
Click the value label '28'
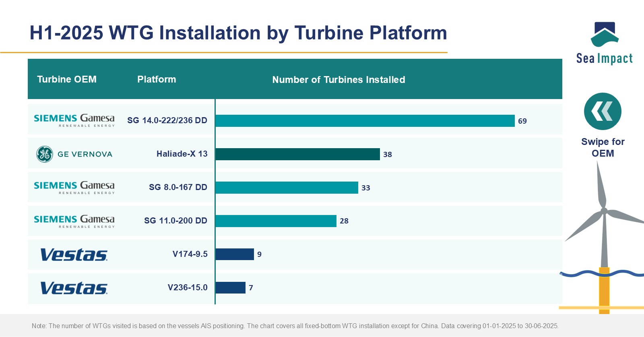point(344,221)
